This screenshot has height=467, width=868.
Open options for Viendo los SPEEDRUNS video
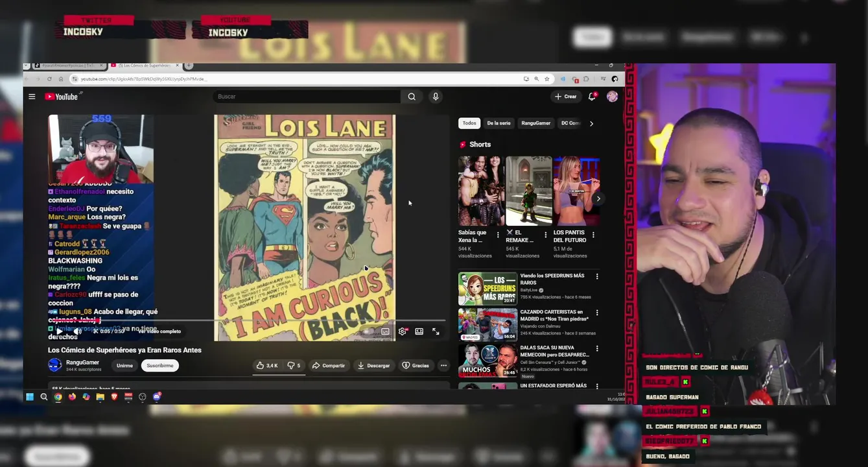pyautogui.click(x=597, y=277)
